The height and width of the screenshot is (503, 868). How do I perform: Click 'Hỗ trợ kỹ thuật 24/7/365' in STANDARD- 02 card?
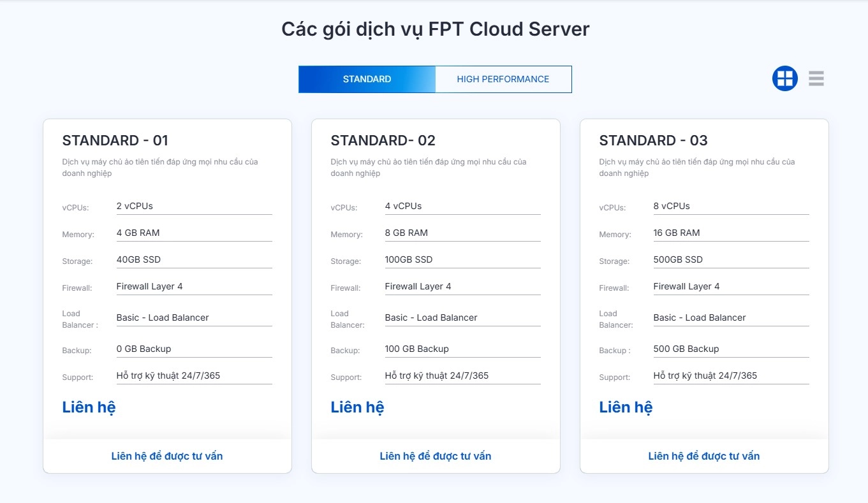[437, 375]
